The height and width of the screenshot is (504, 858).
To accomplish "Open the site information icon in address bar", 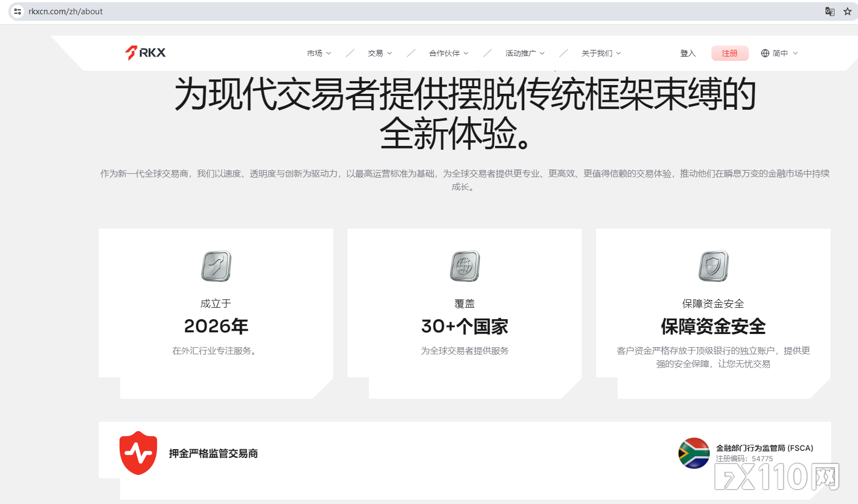I will pyautogui.click(x=18, y=12).
